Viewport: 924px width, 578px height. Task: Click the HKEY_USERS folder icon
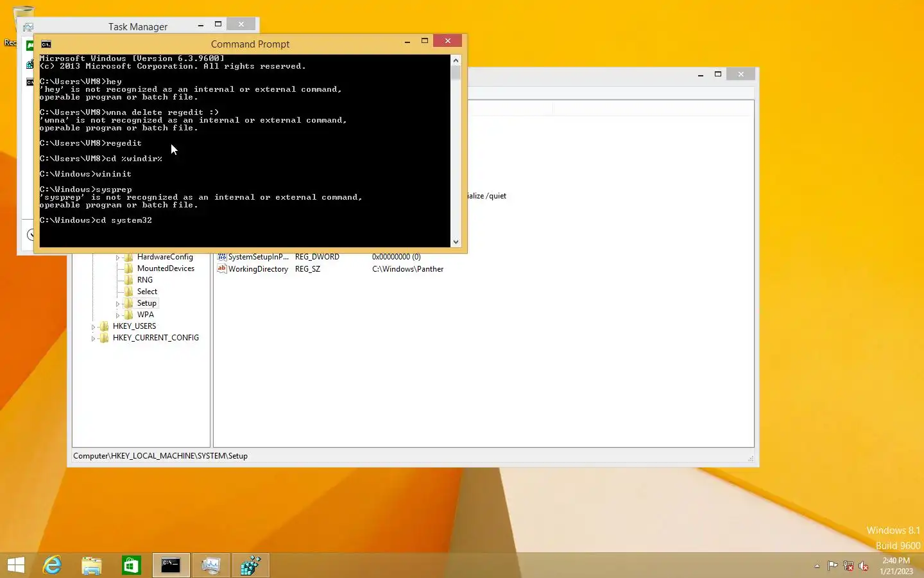(x=104, y=326)
